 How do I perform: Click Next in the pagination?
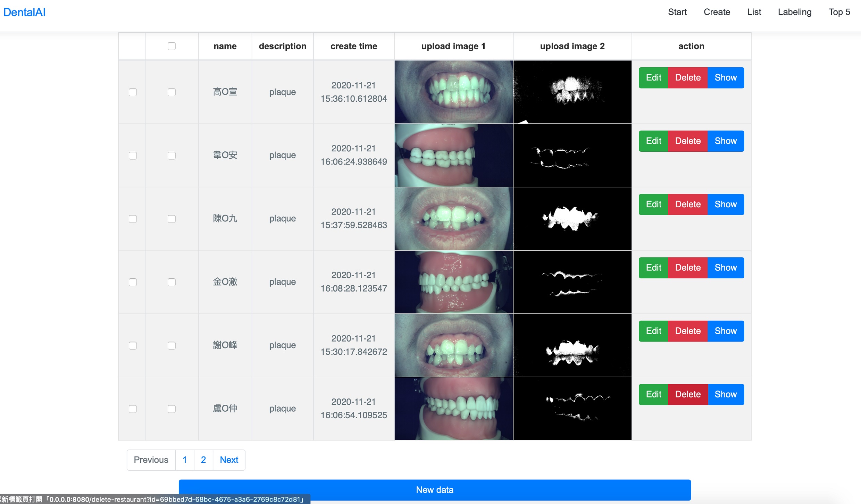[x=229, y=460]
